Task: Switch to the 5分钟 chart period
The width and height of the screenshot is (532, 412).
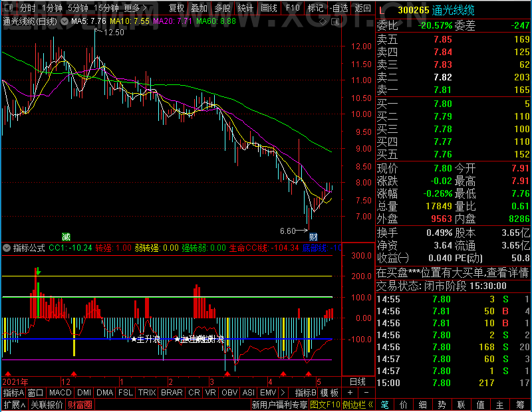Action: pos(78,8)
